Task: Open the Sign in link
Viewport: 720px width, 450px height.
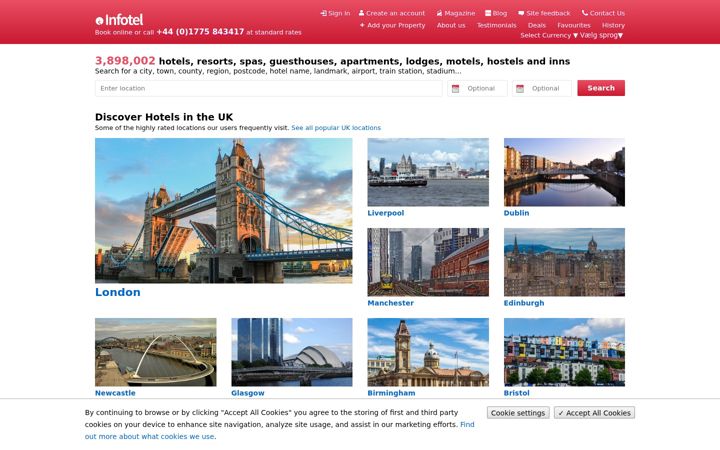Action: point(339,13)
